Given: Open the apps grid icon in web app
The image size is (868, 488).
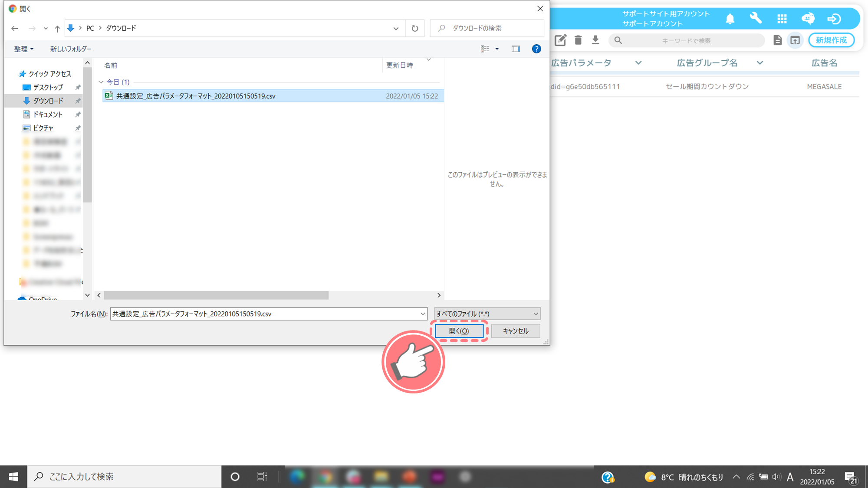Looking at the screenshot, I should (x=782, y=19).
